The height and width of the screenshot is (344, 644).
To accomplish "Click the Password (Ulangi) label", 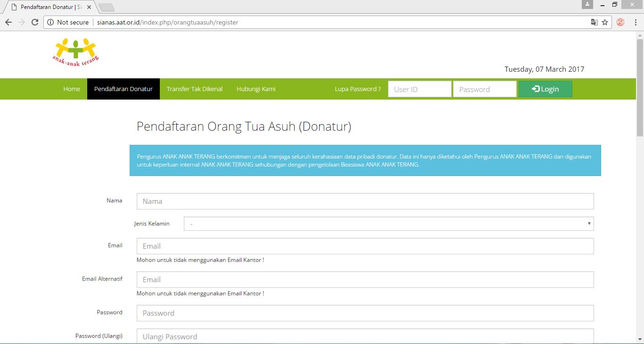I will 99,336.
